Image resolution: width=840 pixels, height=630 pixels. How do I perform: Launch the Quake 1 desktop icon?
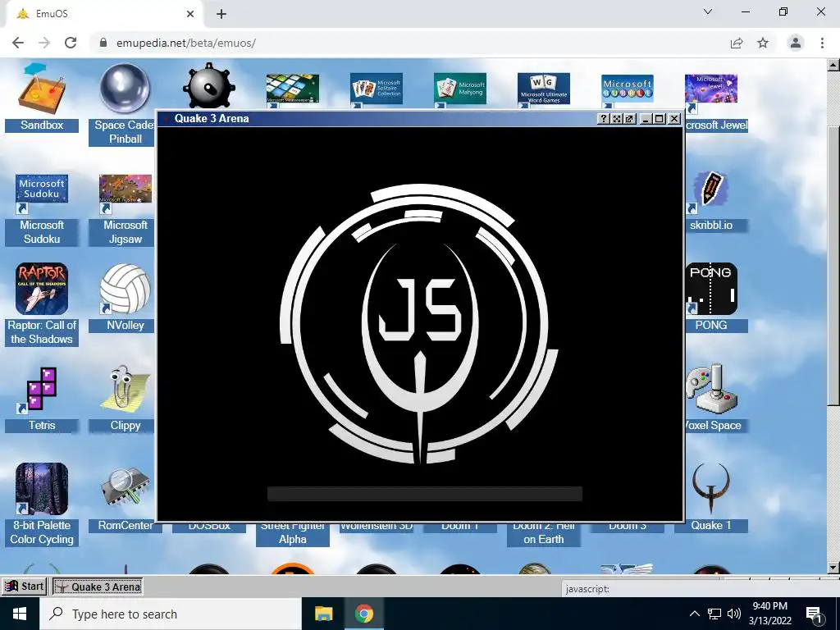(711, 489)
